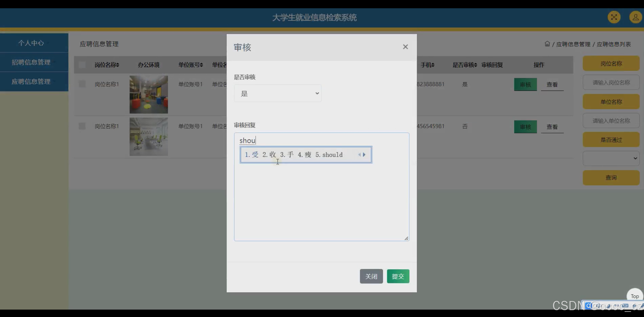Screen dimensions: 644x317
Task: Click next page arrow in IME candidates
Action: tap(364, 155)
